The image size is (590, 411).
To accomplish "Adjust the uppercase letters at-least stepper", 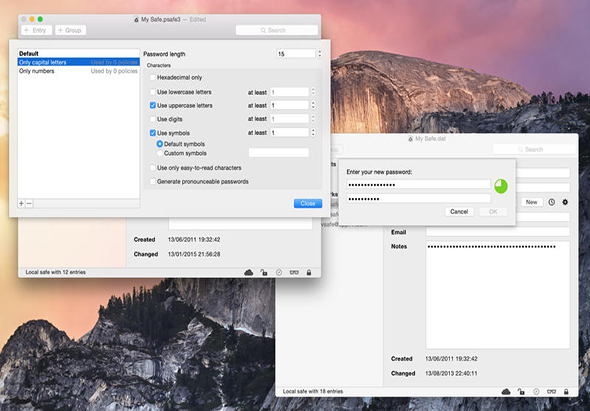I will tap(313, 105).
